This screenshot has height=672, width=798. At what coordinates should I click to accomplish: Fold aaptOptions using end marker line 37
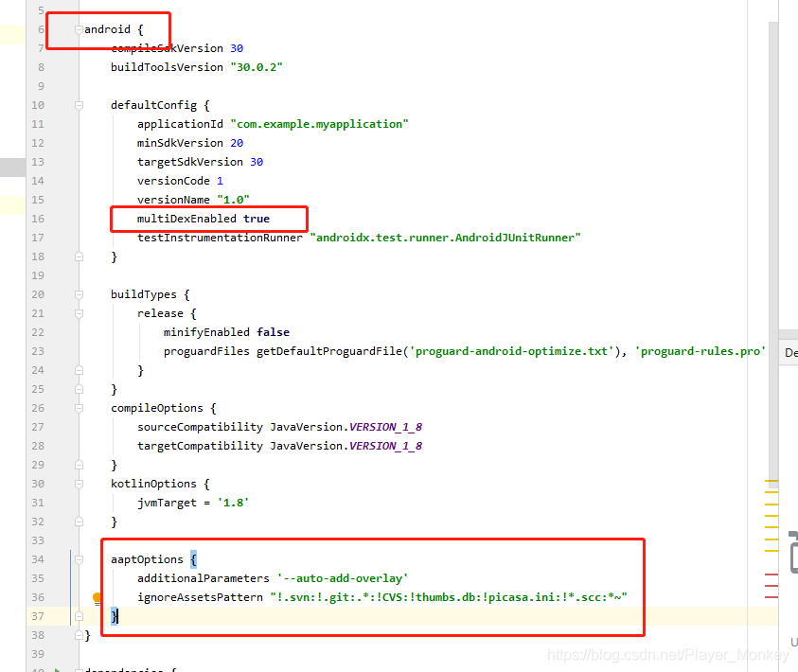point(79,616)
